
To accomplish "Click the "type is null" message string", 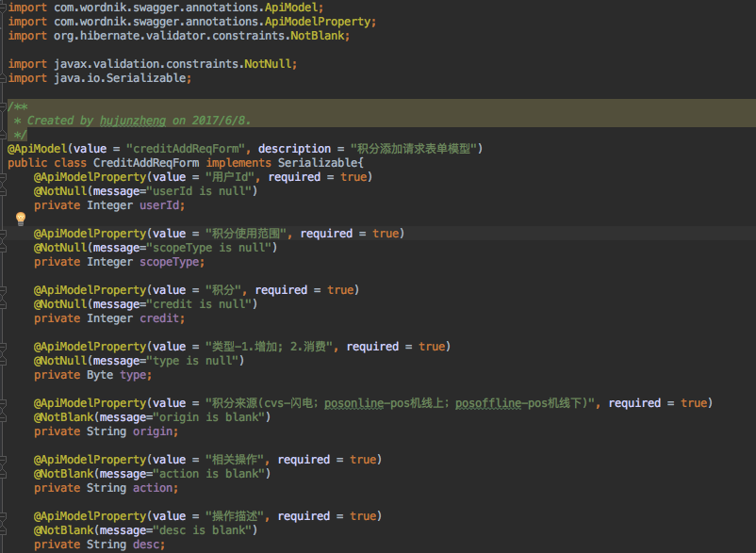I will [192, 361].
